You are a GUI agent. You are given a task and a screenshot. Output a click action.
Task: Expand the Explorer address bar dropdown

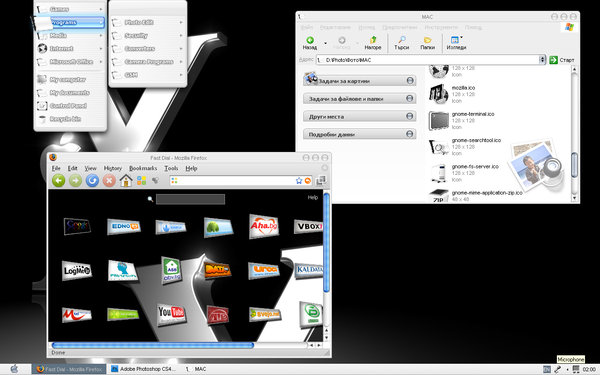(x=542, y=60)
